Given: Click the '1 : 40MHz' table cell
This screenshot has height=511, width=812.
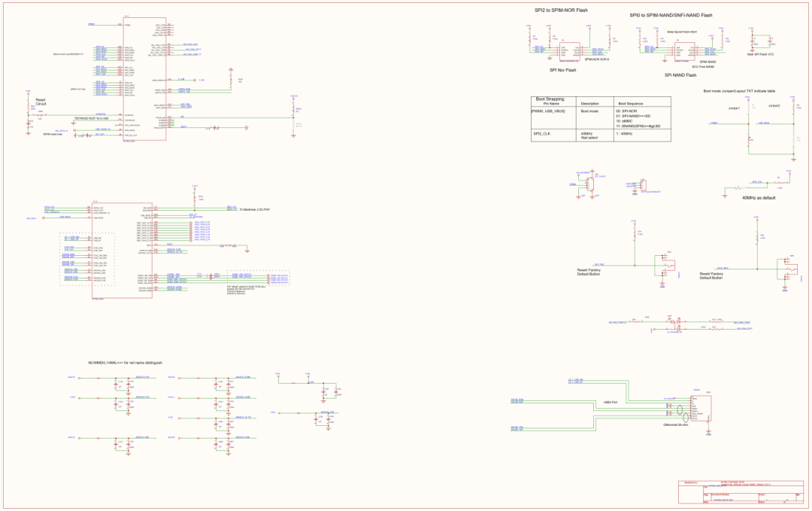Looking at the screenshot, I should (625, 134).
